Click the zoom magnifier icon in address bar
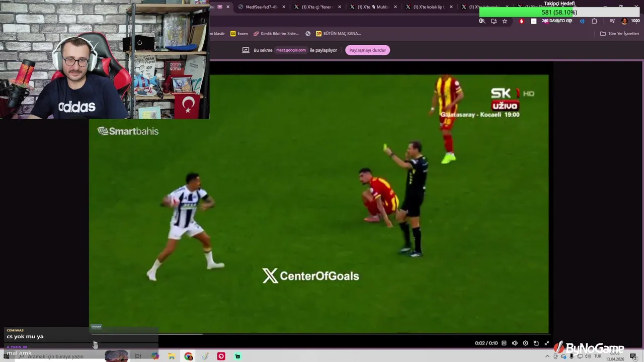Viewport: 644px width, 362px height. click(x=482, y=21)
